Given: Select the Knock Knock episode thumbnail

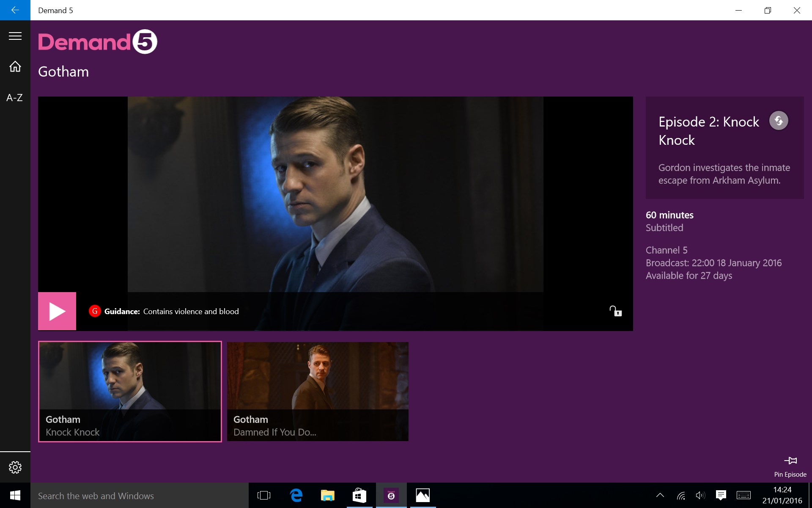Looking at the screenshot, I should coord(130,391).
